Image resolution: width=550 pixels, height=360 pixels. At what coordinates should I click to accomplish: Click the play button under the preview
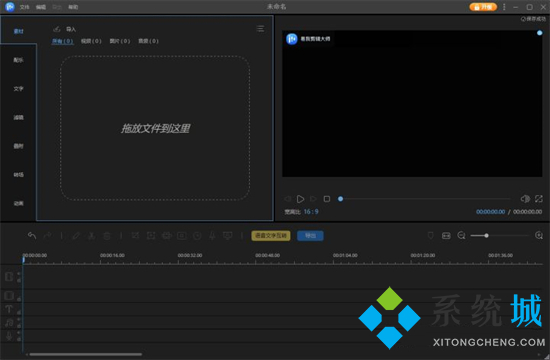click(300, 199)
